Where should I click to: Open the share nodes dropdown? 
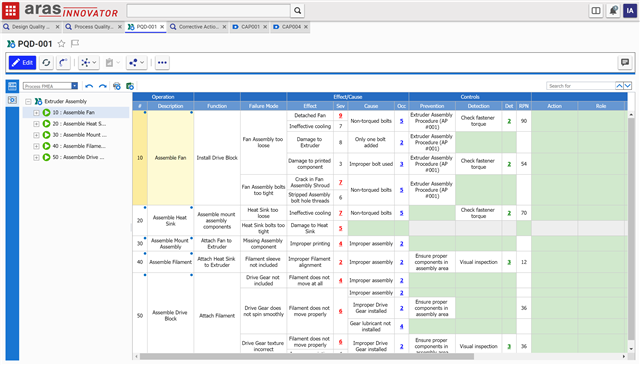tap(136, 62)
